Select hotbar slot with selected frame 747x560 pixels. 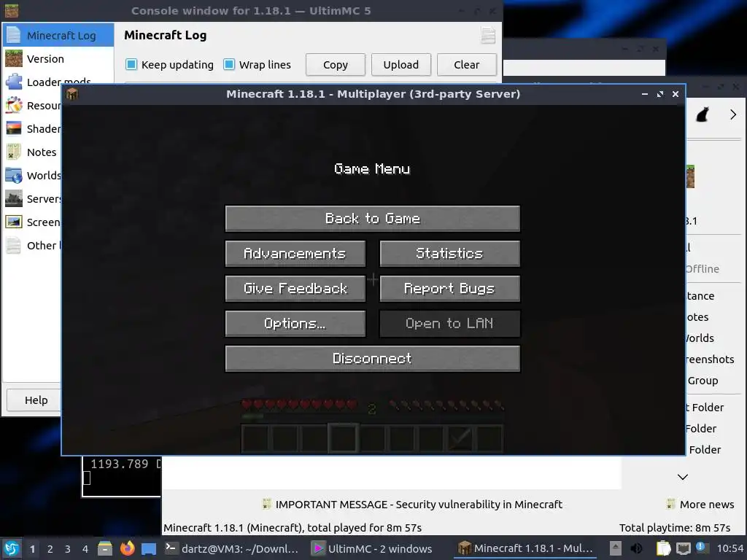point(343,437)
